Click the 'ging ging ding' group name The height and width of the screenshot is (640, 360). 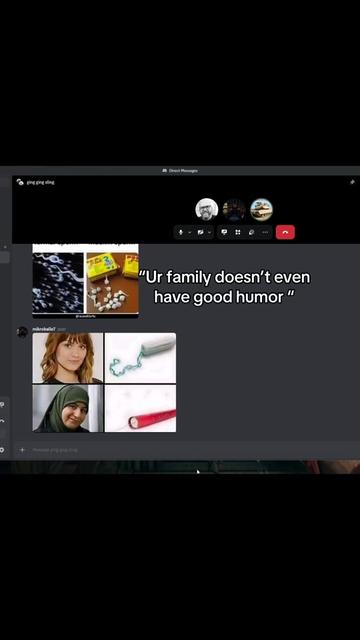(x=40, y=182)
